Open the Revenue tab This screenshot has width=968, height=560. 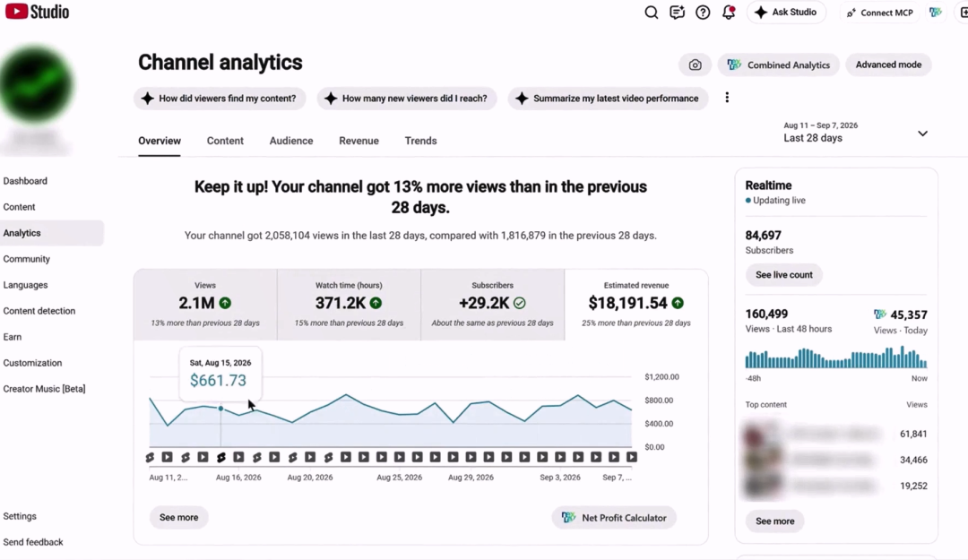pos(359,141)
